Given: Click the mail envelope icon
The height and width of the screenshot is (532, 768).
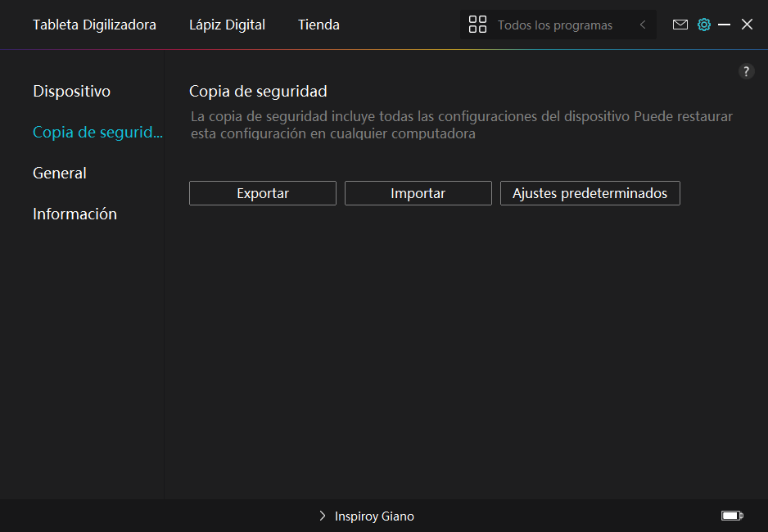Looking at the screenshot, I should (x=680, y=25).
